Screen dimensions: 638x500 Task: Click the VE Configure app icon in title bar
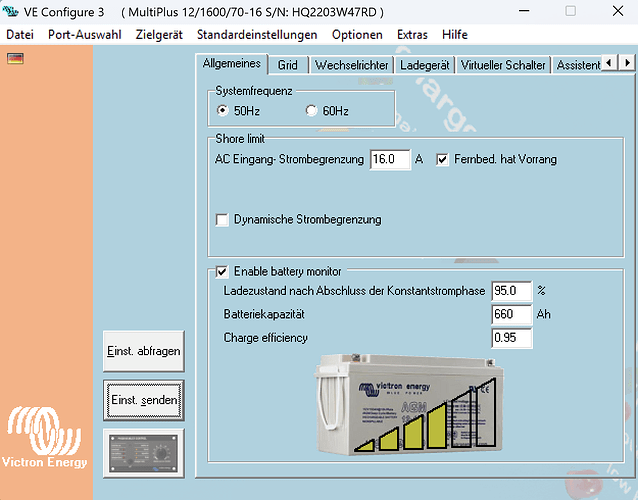pos(10,12)
